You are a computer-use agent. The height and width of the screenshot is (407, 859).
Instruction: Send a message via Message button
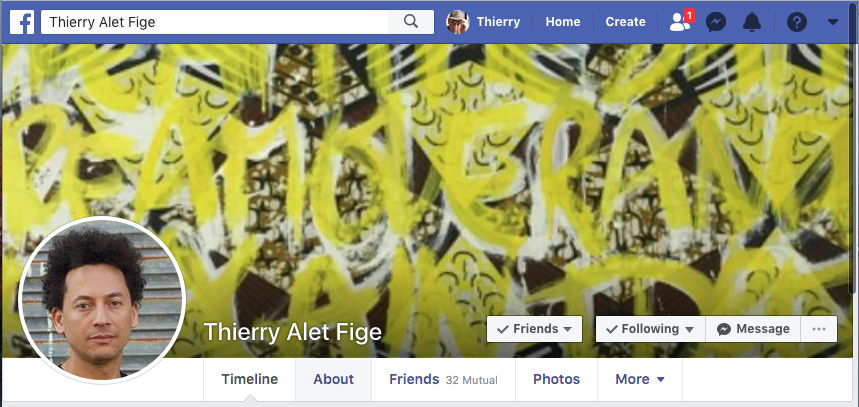tap(753, 329)
